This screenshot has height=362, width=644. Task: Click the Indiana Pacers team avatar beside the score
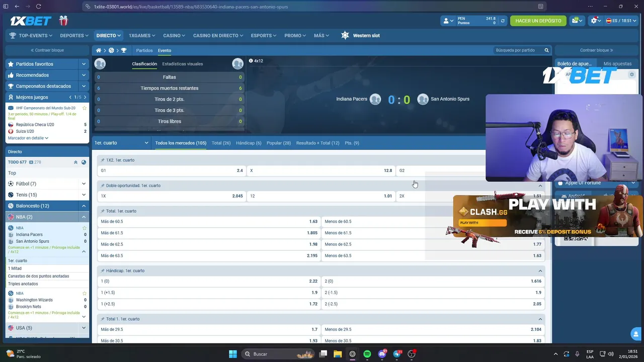click(x=375, y=99)
